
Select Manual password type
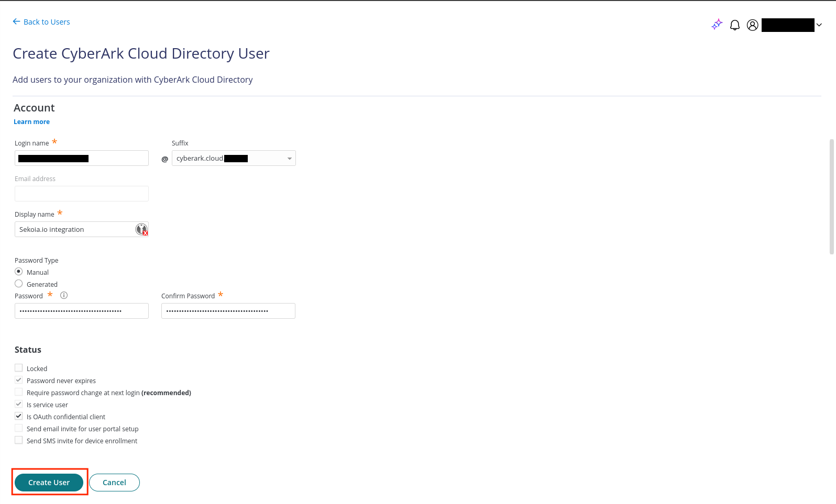coord(19,272)
